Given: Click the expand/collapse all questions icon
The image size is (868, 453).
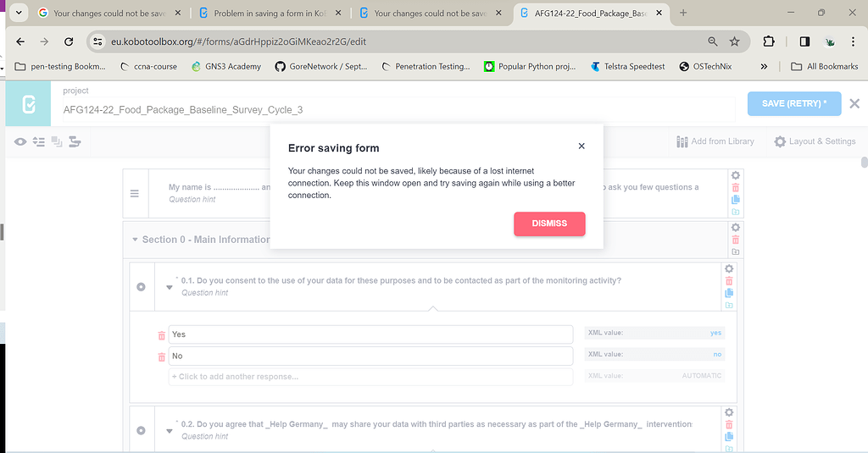Looking at the screenshot, I should [38, 141].
